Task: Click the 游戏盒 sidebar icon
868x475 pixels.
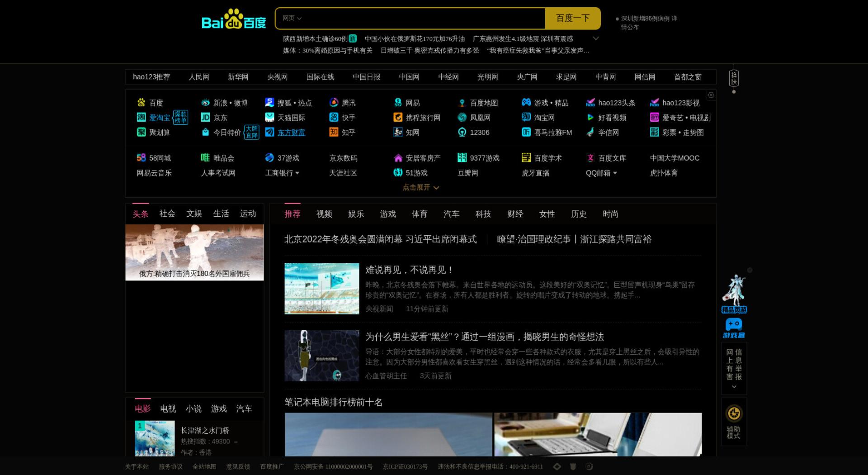Action: click(x=734, y=328)
